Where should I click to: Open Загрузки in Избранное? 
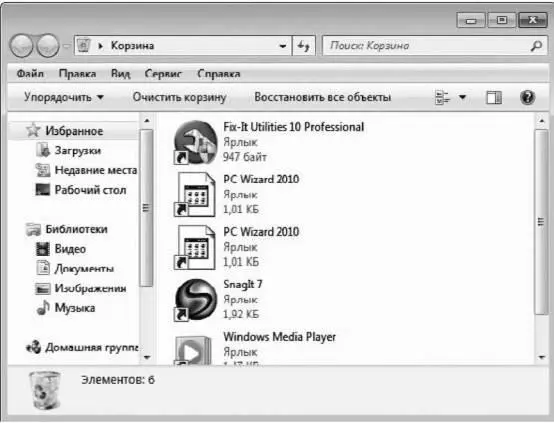point(78,151)
